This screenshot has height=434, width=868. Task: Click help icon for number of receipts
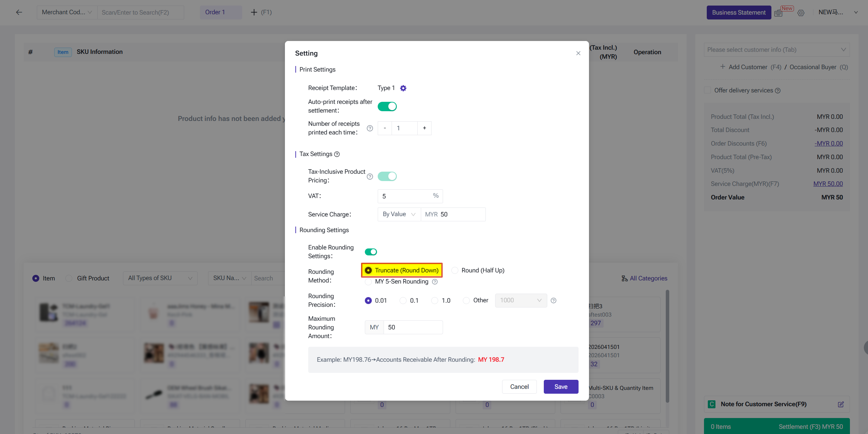click(370, 128)
